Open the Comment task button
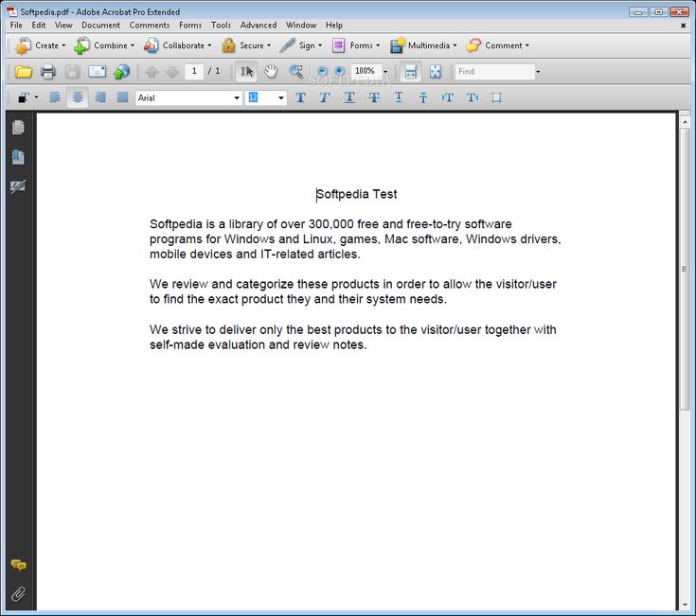This screenshot has width=696, height=616. click(x=497, y=45)
